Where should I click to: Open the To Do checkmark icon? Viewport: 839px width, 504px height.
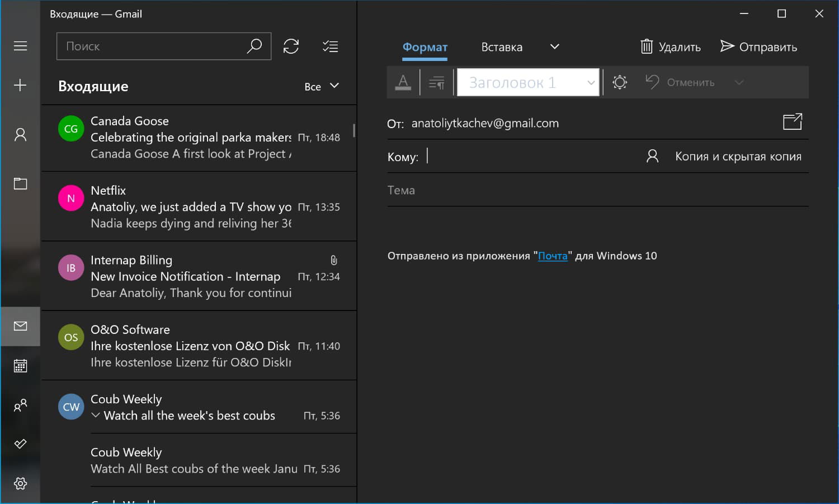pyautogui.click(x=20, y=444)
